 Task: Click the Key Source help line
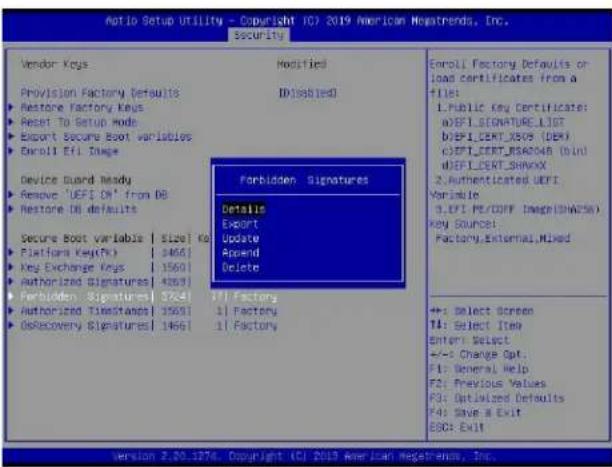click(463, 224)
